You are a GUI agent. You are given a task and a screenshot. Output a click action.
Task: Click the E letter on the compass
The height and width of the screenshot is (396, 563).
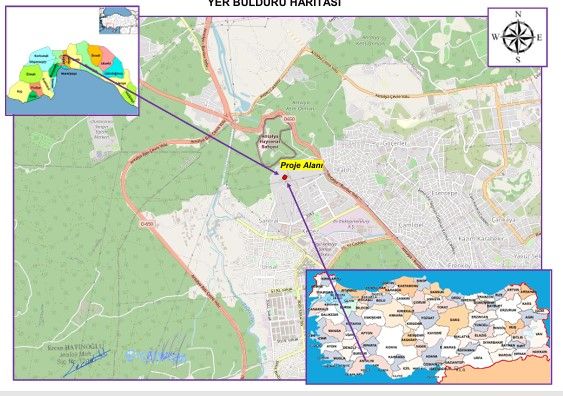point(539,37)
